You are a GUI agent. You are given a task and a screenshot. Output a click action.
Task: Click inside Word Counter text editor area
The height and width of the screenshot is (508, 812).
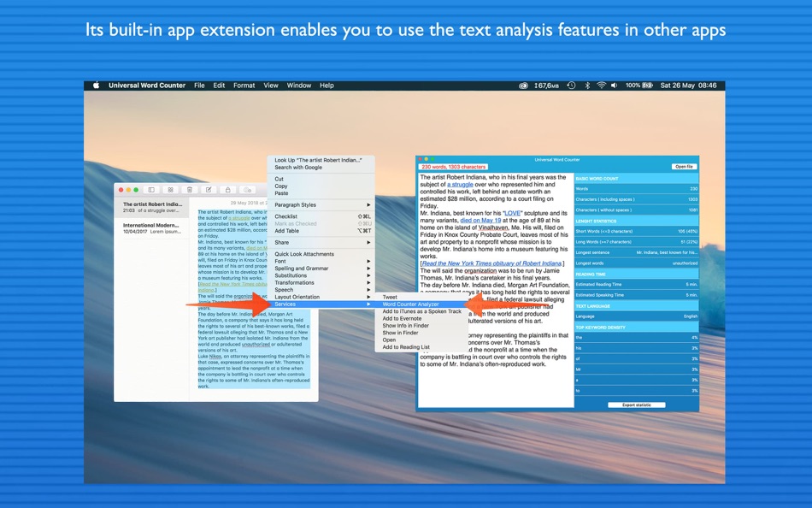point(496,290)
